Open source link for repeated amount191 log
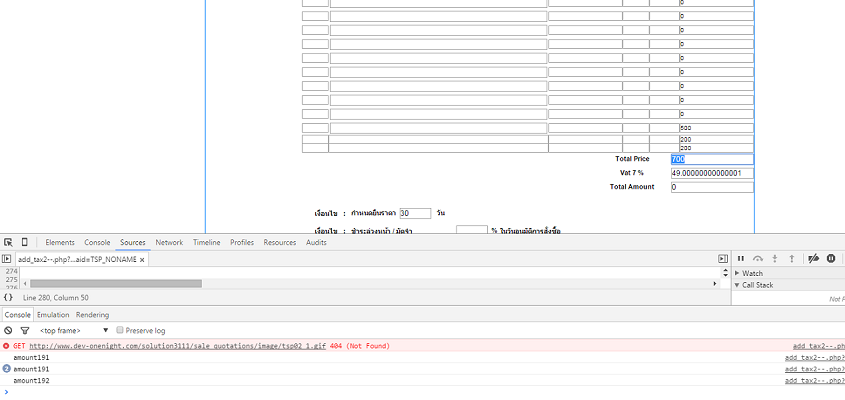The width and height of the screenshot is (845, 400). tap(815, 369)
